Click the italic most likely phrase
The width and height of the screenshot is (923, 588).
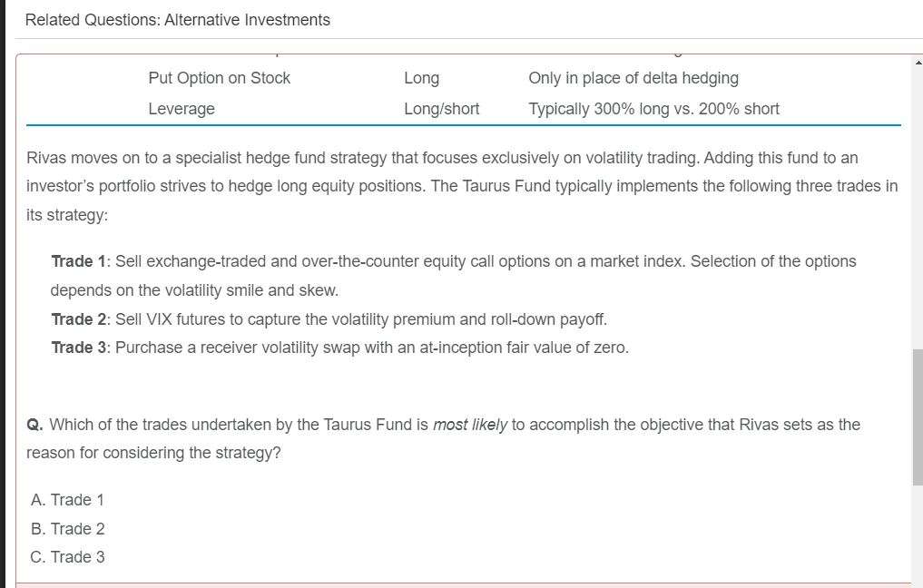[x=470, y=425]
